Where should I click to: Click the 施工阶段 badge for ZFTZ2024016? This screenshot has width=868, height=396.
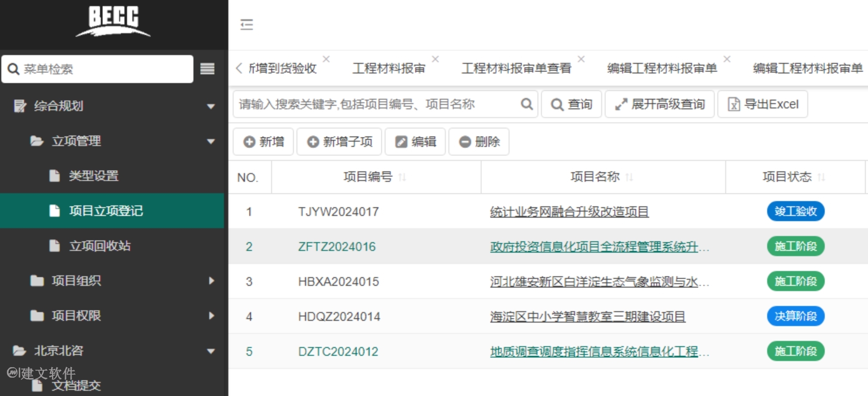point(796,246)
